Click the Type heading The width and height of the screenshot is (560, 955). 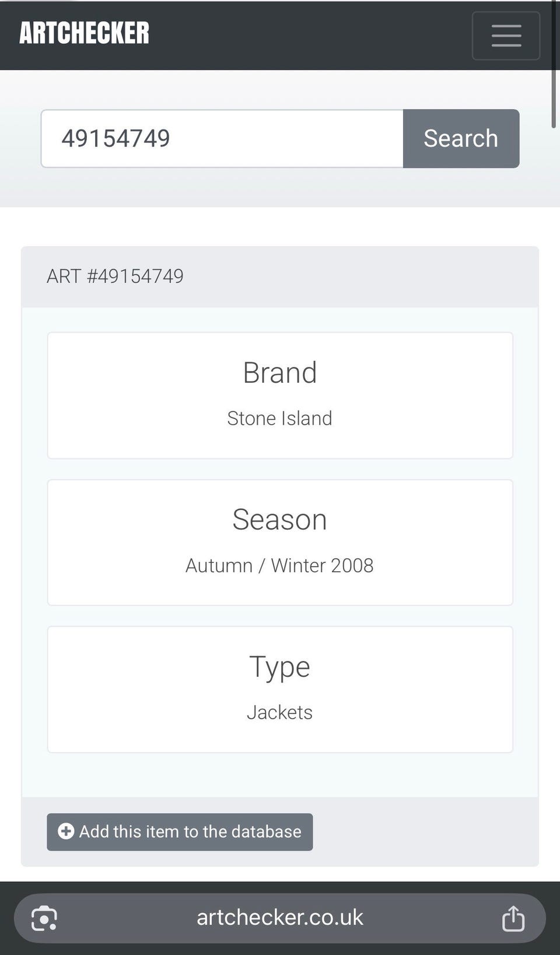pyautogui.click(x=279, y=667)
